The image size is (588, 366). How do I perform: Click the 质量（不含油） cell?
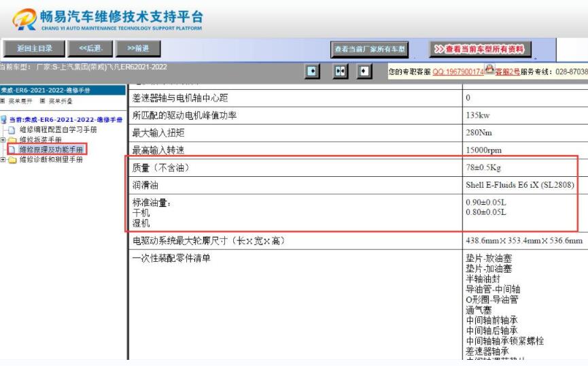(296, 168)
